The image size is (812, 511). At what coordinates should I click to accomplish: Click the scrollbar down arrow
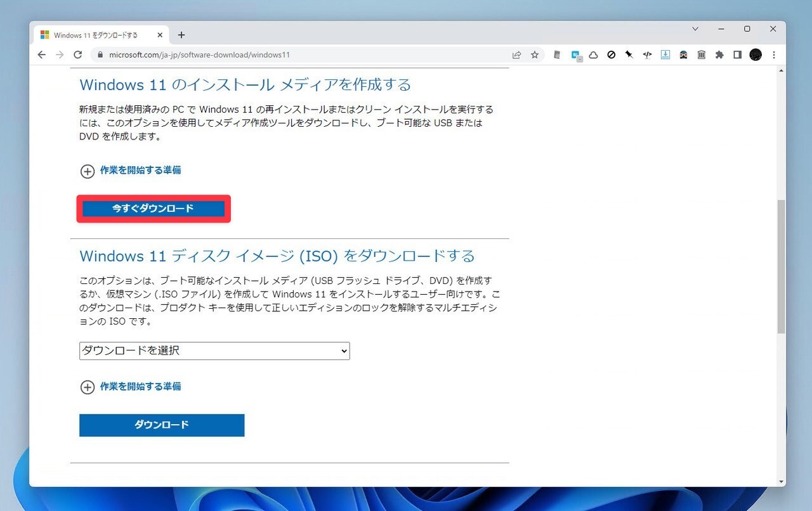click(781, 482)
